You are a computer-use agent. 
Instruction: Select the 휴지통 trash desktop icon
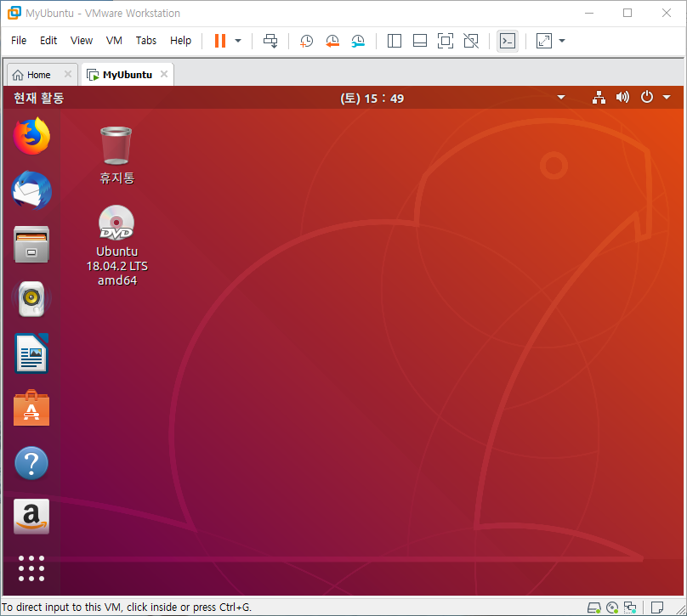[x=116, y=155]
